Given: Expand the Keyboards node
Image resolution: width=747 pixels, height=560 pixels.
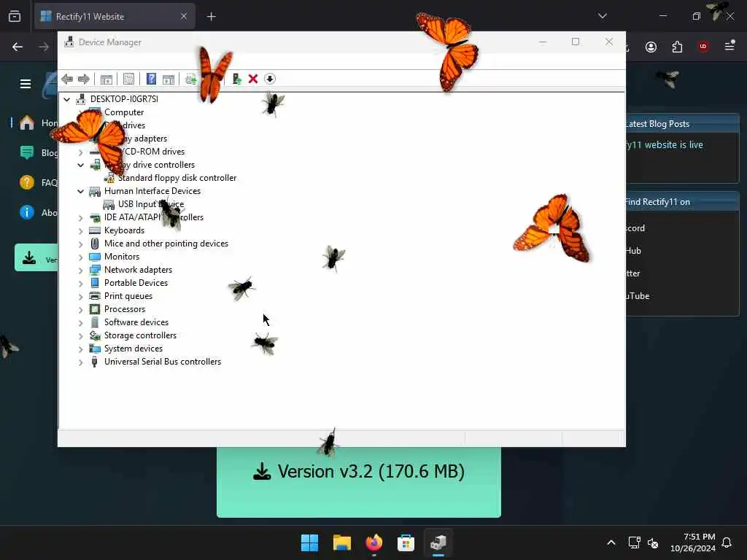Looking at the screenshot, I should (x=80, y=230).
